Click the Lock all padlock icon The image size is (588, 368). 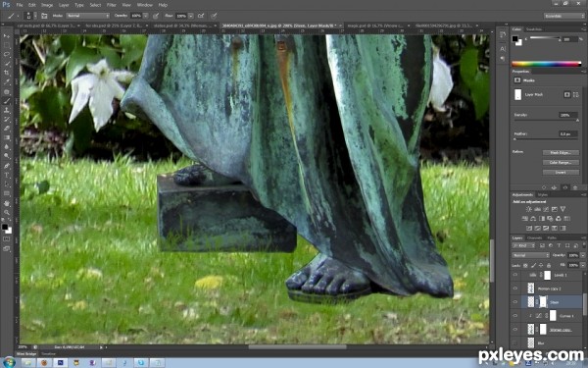[550, 265]
